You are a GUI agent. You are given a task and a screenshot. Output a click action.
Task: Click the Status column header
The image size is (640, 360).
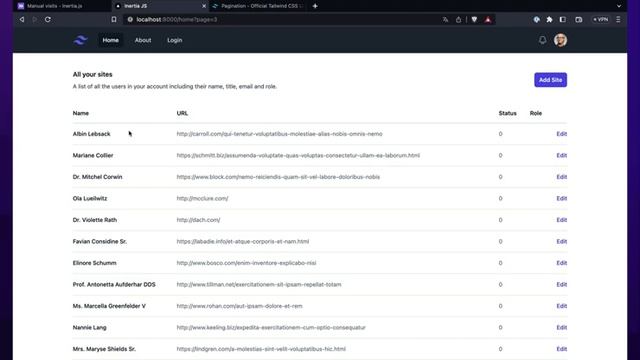click(x=507, y=113)
